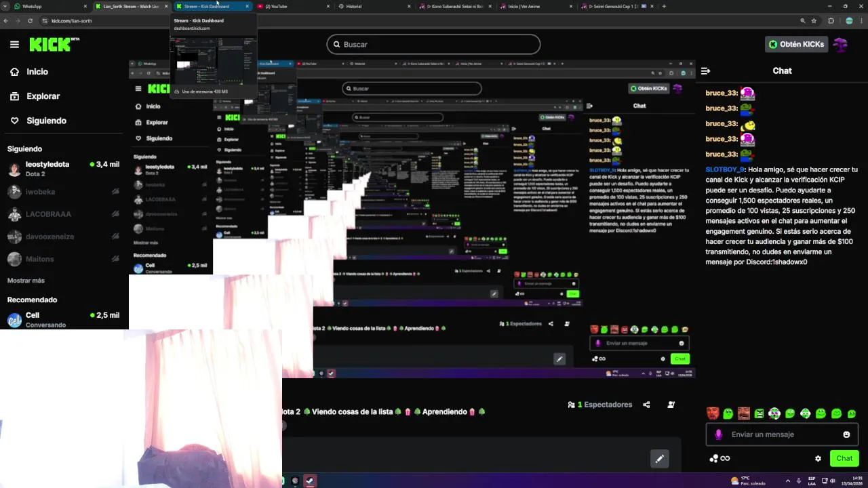Click the Steam icon in taskbar
The image size is (868, 488).
310,481
